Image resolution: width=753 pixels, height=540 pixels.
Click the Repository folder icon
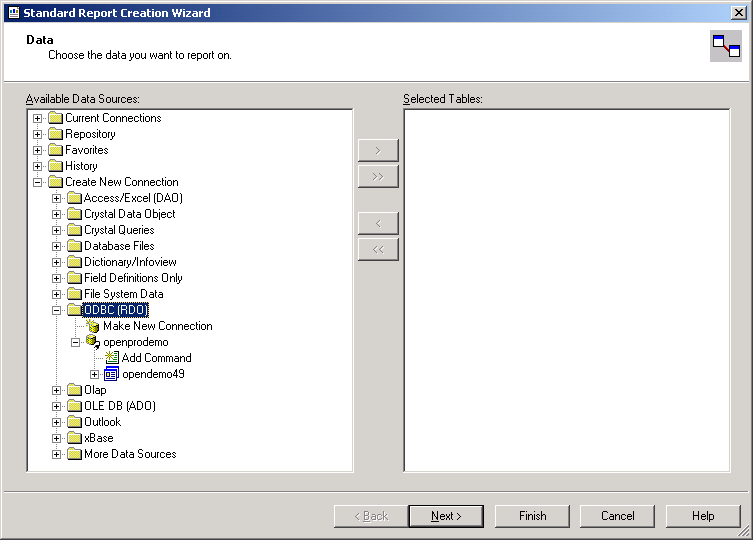coord(55,134)
